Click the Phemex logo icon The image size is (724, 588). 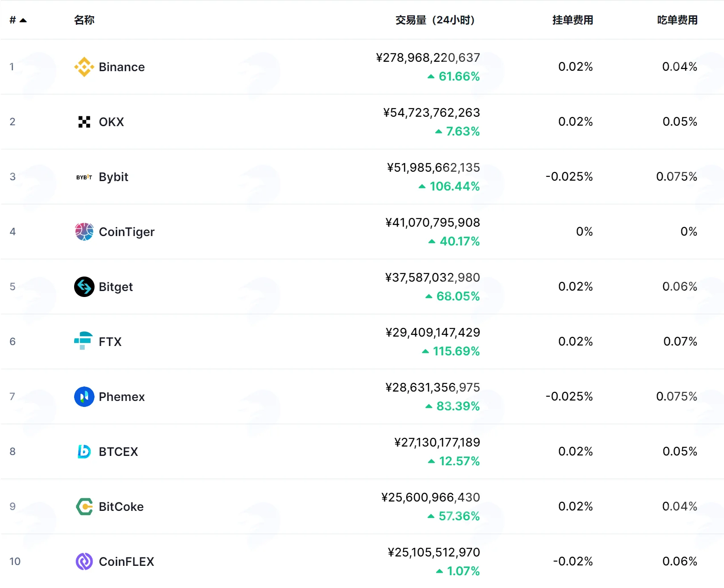pyautogui.click(x=84, y=397)
